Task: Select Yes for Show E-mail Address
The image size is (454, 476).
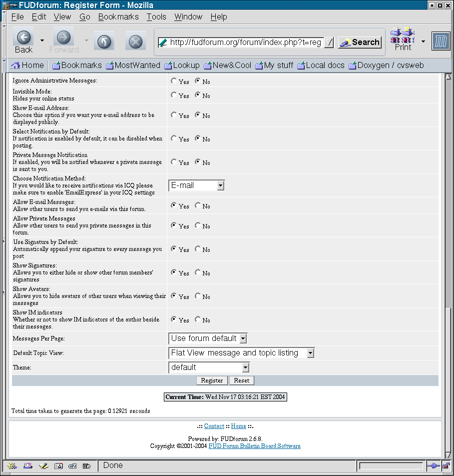Action: [173, 114]
